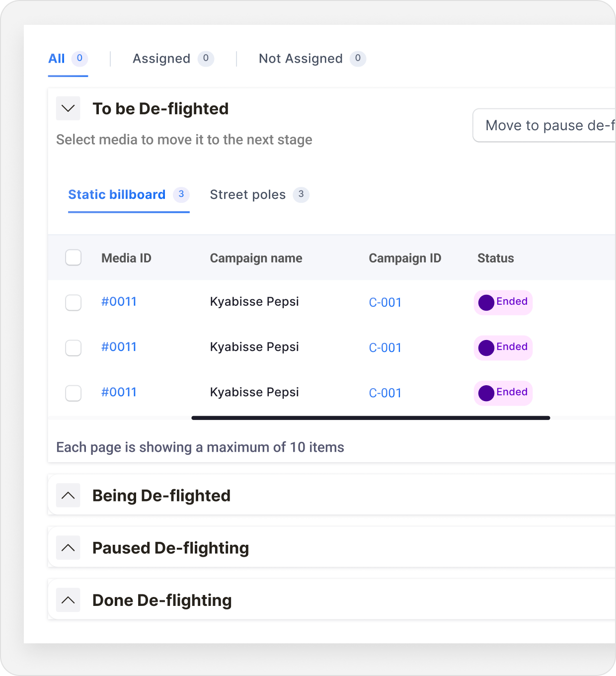
Task: Switch to the All tab
Action: (57, 59)
